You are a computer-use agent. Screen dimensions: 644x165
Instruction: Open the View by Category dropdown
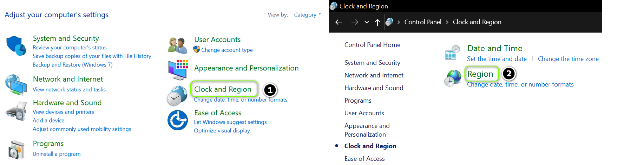coord(307,15)
